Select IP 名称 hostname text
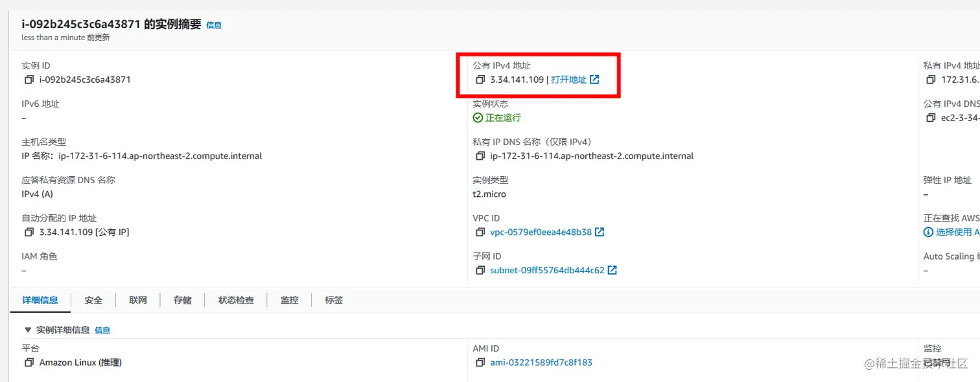980x382 pixels. coord(141,156)
